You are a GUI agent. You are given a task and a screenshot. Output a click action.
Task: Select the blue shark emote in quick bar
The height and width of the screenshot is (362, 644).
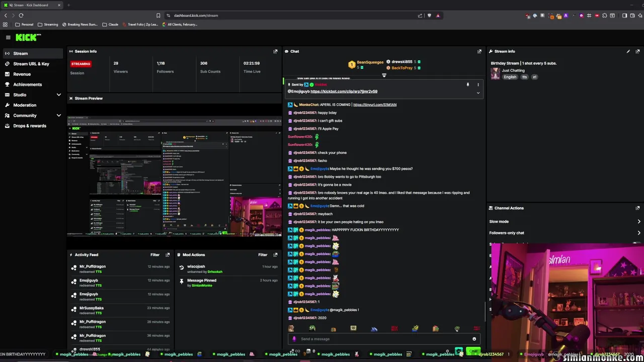tap(374, 329)
